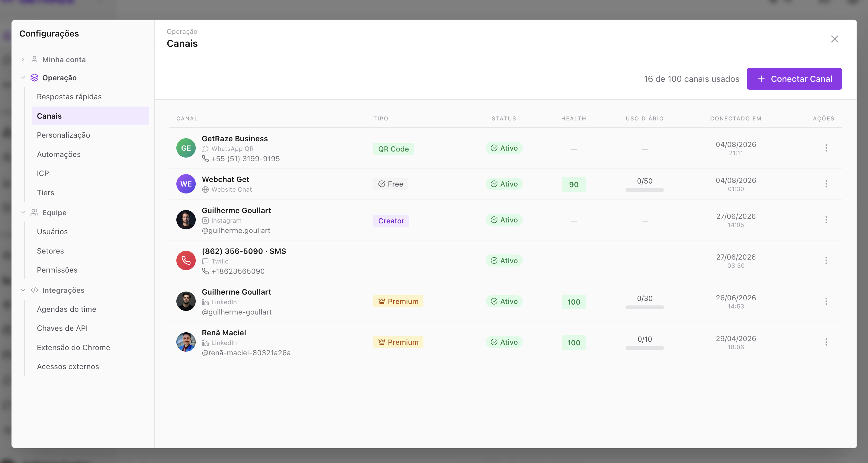Screen dimensions: 868x463
Task: Open Tiers settings page
Action: pos(90,193)
